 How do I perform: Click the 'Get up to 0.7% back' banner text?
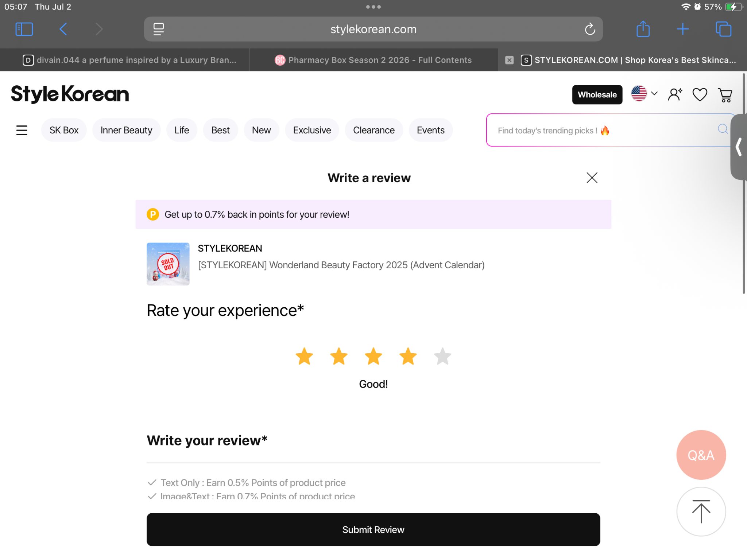(257, 214)
